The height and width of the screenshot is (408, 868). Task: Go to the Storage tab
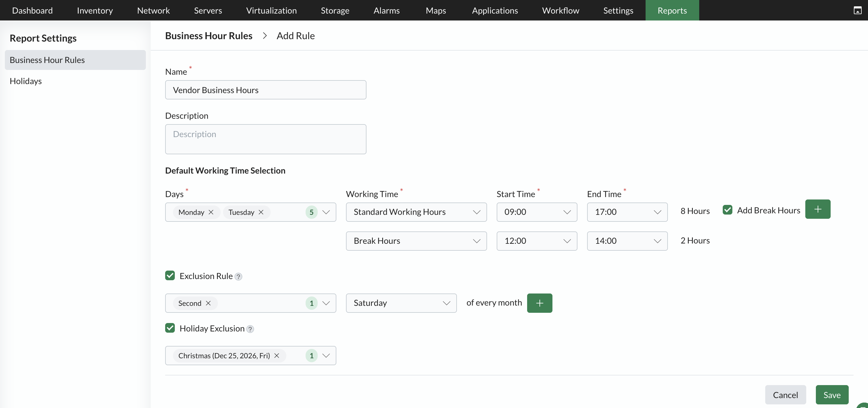(x=335, y=11)
